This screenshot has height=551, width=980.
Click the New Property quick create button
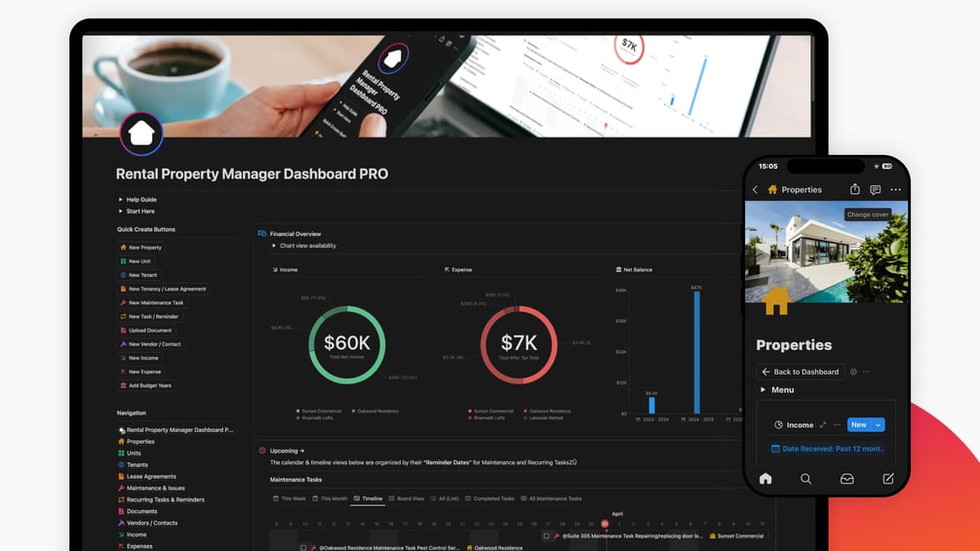coord(141,248)
